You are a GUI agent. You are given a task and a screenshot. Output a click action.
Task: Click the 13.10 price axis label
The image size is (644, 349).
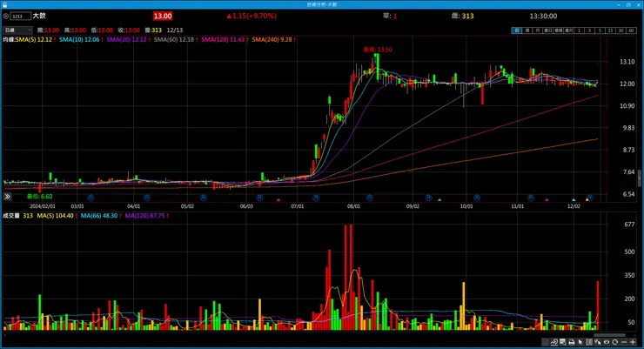click(x=627, y=62)
